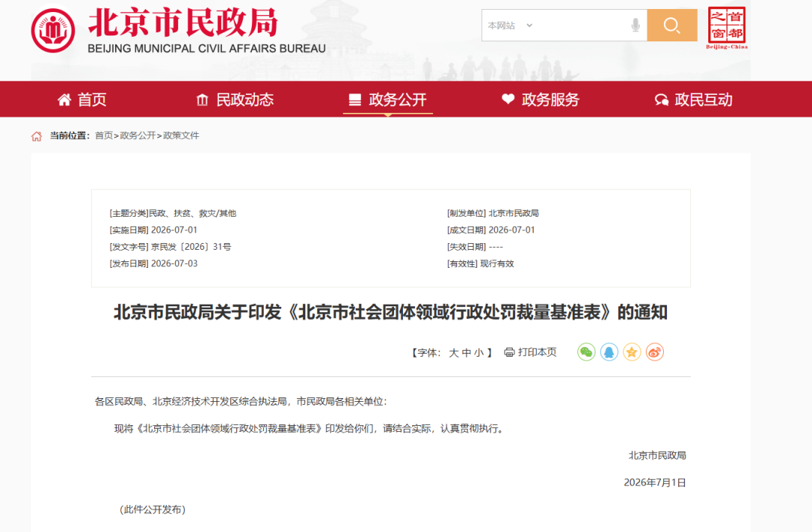This screenshot has width=812, height=532.
Task: Click the printer icon next to 打印本页
Action: pyautogui.click(x=510, y=352)
